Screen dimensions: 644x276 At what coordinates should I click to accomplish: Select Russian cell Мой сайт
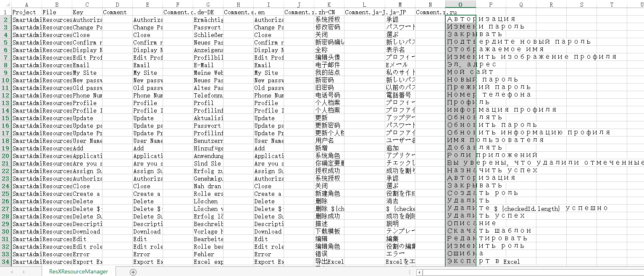[460, 72]
